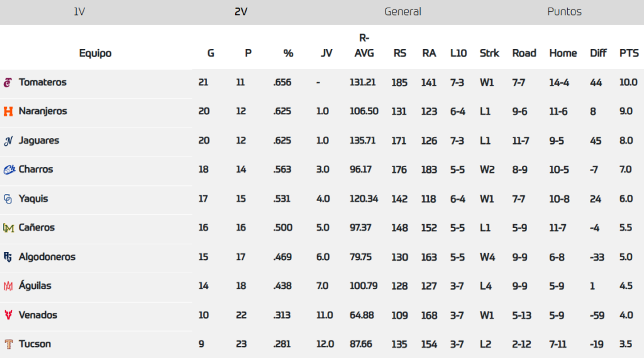Image resolution: width=644 pixels, height=358 pixels.
Task: Sort table by Diff column header
Action: 598,53
